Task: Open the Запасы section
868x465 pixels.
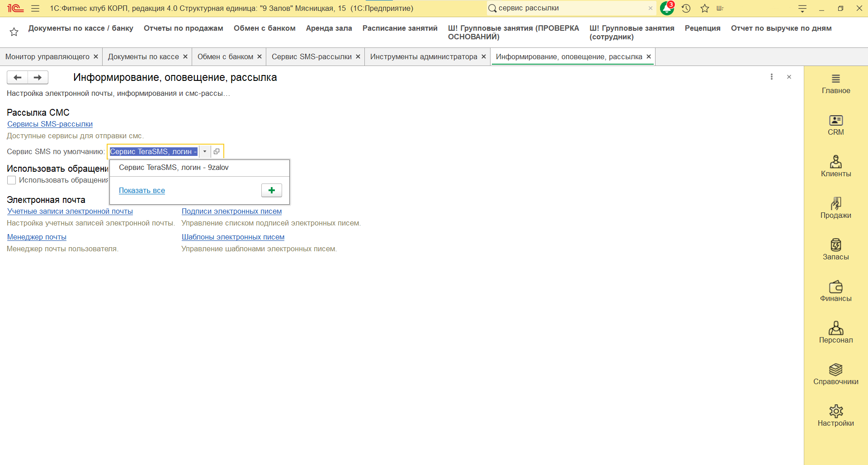Action: [x=835, y=249]
